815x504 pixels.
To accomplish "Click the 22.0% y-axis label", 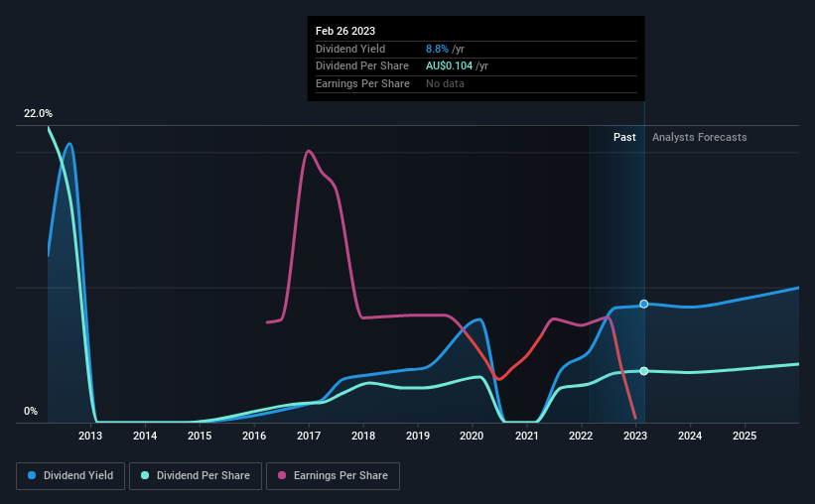I will [x=38, y=114].
